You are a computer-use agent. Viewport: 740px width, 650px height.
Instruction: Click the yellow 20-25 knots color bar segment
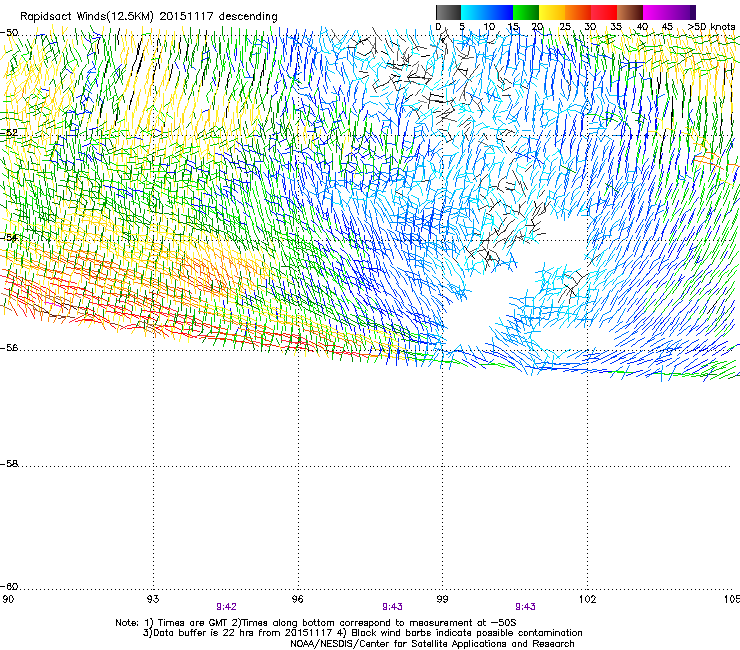pyautogui.click(x=552, y=12)
